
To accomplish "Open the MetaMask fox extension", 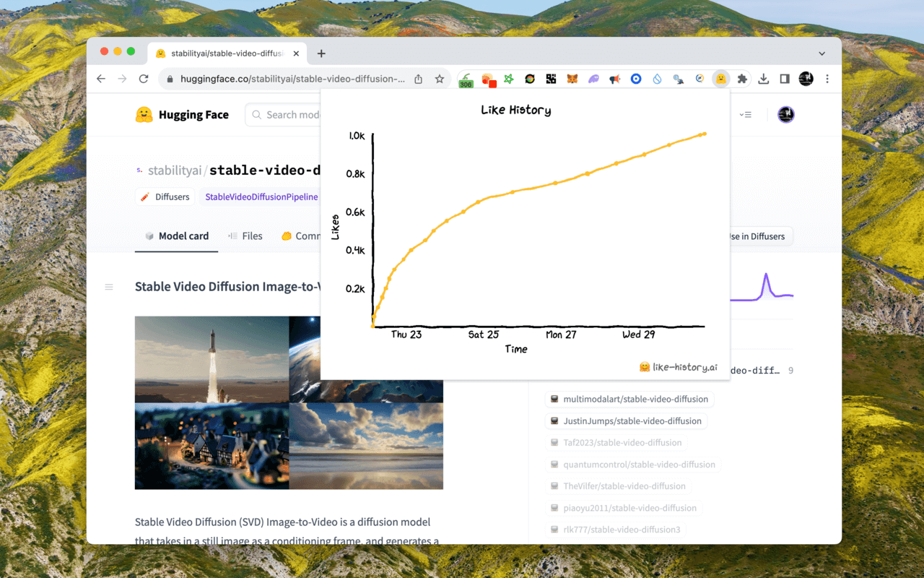I will point(572,79).
